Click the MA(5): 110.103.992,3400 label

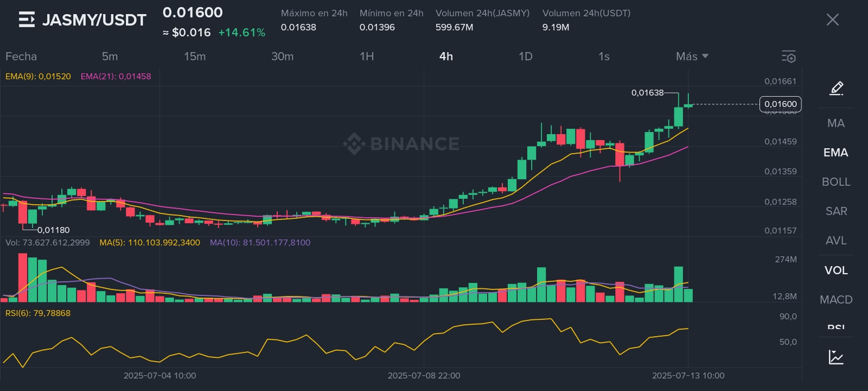[150, 243]
